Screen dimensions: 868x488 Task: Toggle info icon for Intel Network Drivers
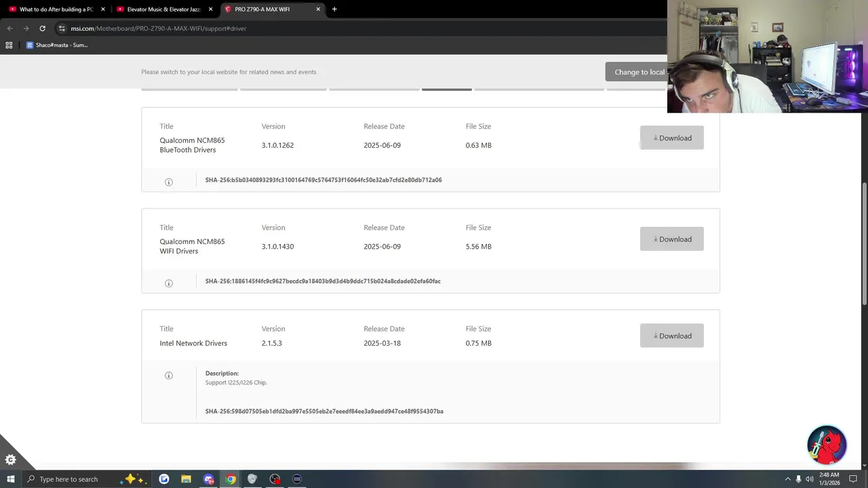click(169, 375)
